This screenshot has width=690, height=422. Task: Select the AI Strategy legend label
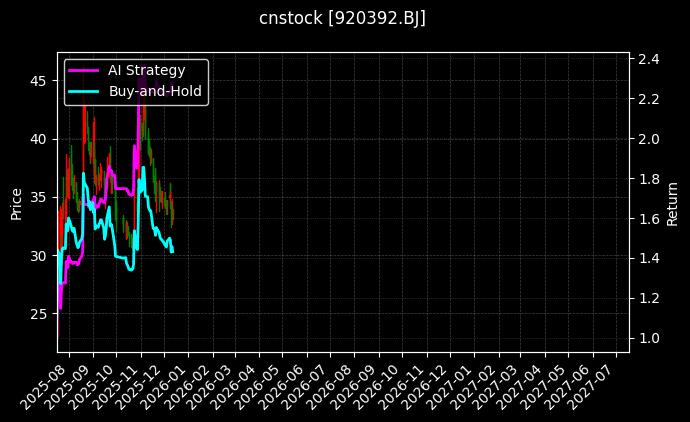(x=146, y=70)
